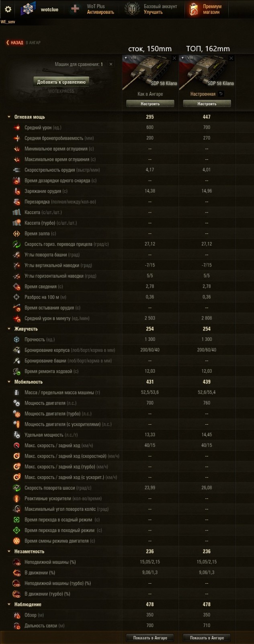The image size is (254, 644).
Task: Click the wotclue clan emblem
Action: 27,9
